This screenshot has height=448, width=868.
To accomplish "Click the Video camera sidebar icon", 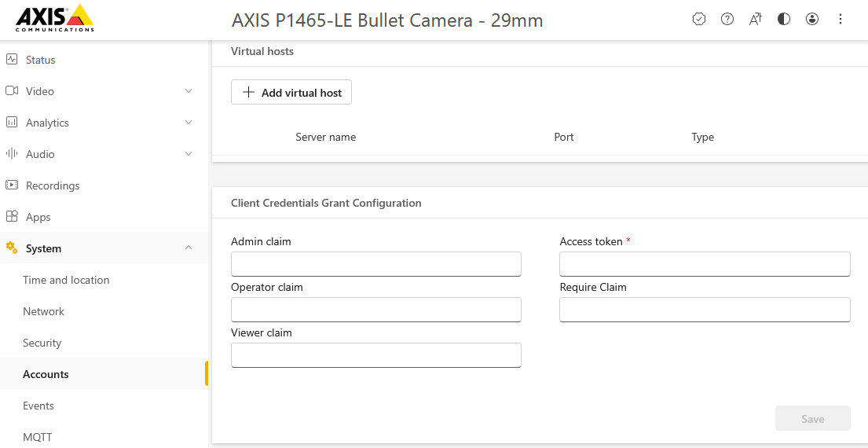I will 12,91.
